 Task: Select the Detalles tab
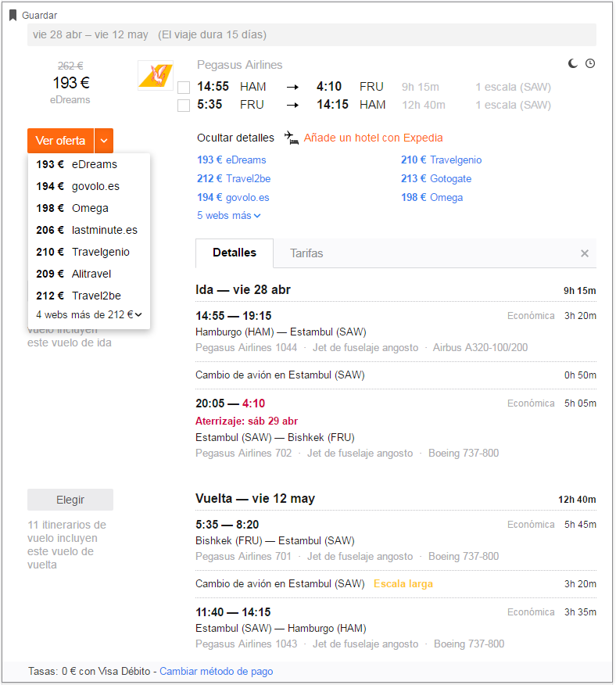pos(235,253)
